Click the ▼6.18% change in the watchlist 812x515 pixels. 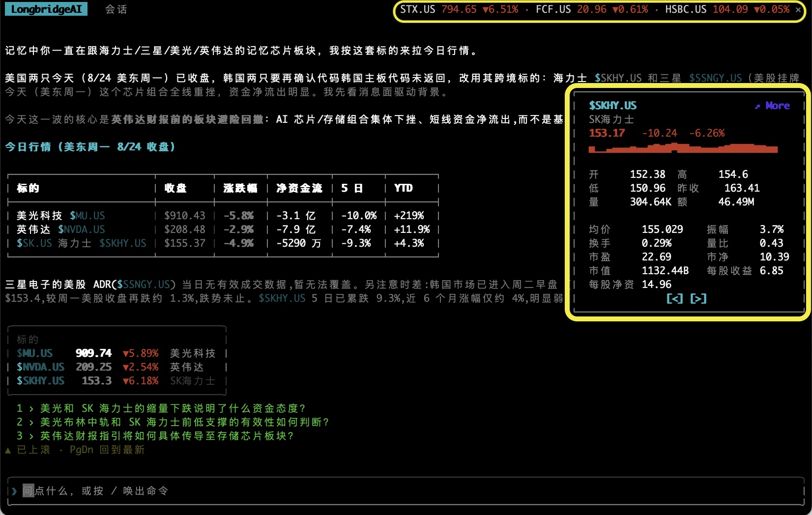141,381
